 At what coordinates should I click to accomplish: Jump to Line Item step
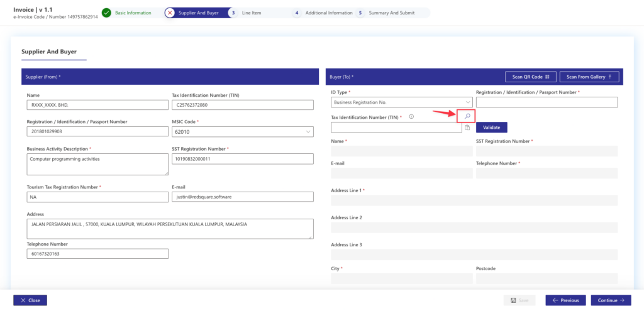coord(252,13)
